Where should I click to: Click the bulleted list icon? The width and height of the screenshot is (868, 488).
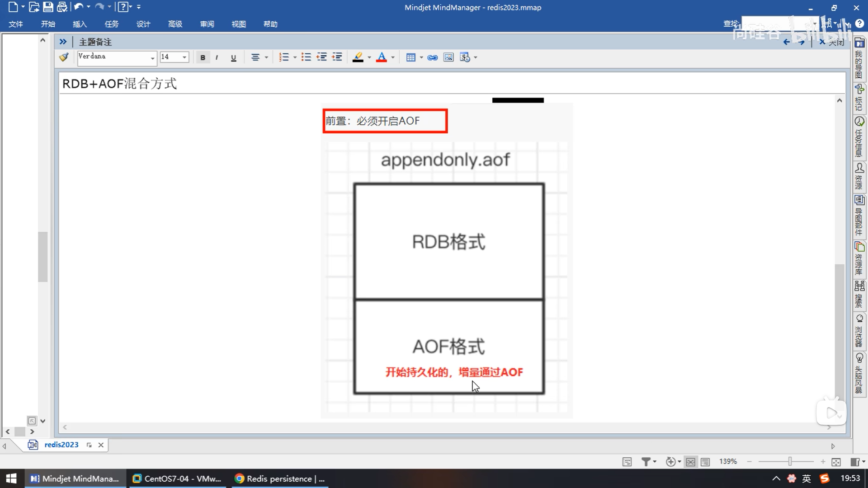[x=306, y=57]
